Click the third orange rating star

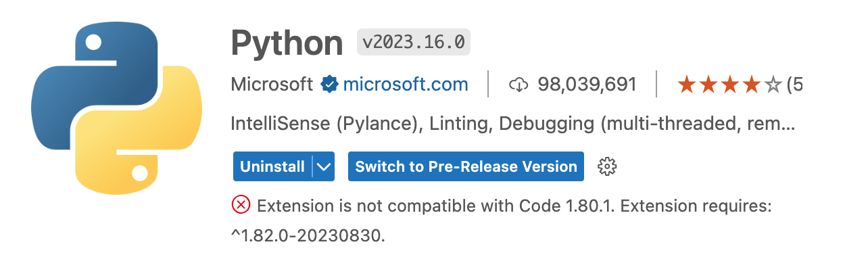pos(730,84)
